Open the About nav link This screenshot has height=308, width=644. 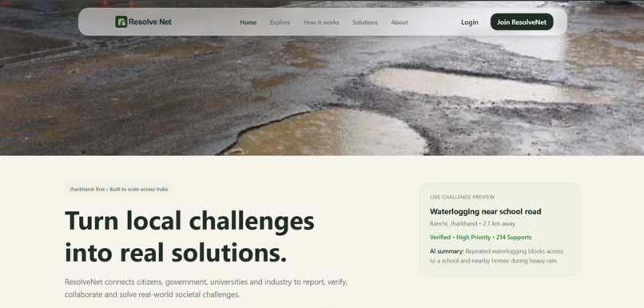click(x=400, y=22)
